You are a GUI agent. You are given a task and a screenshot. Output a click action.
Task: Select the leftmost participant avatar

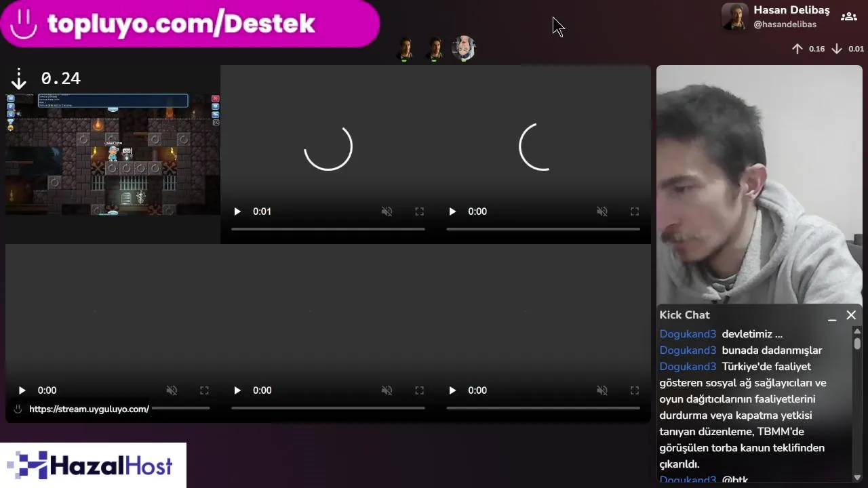[405, 49]
